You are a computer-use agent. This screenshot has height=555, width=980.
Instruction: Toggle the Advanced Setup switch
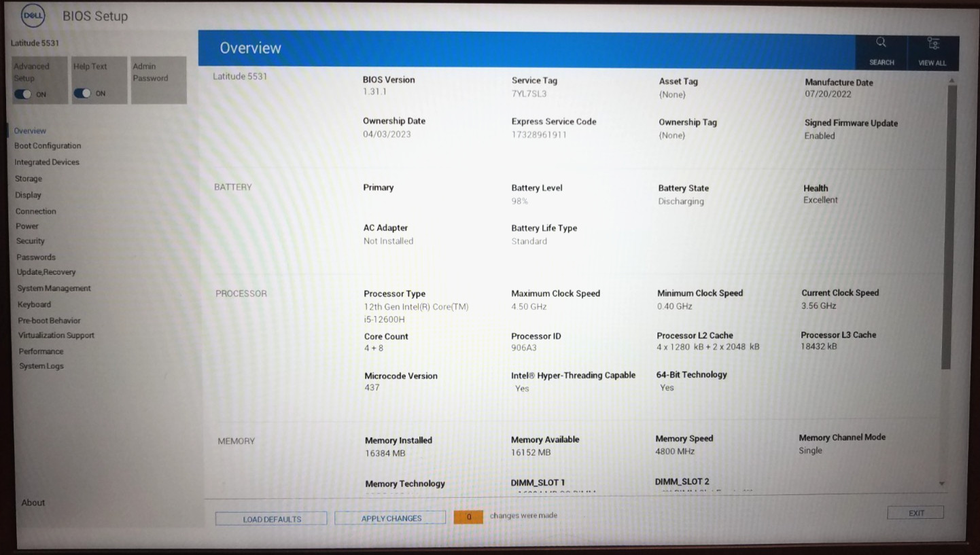22,94
